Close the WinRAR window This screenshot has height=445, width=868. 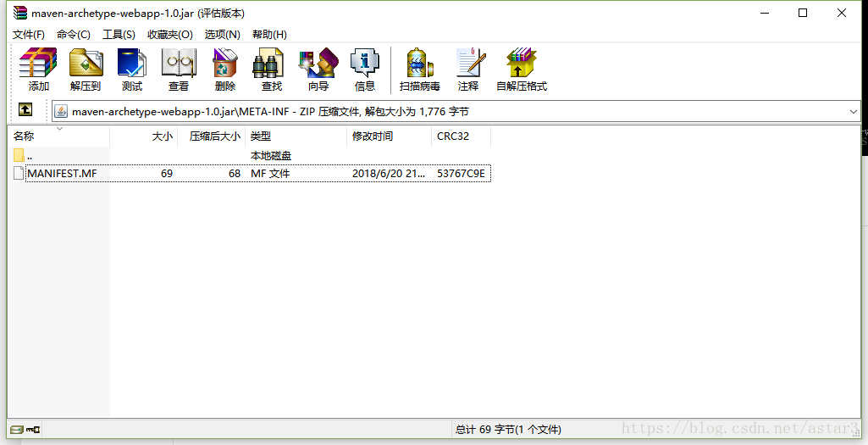(x=842, y=13)
